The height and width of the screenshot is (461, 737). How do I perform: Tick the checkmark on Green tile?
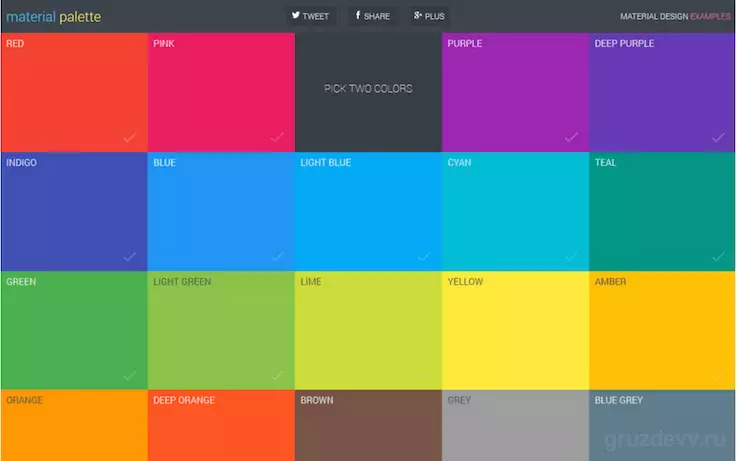pyautogui.click(x=130, y=375)
